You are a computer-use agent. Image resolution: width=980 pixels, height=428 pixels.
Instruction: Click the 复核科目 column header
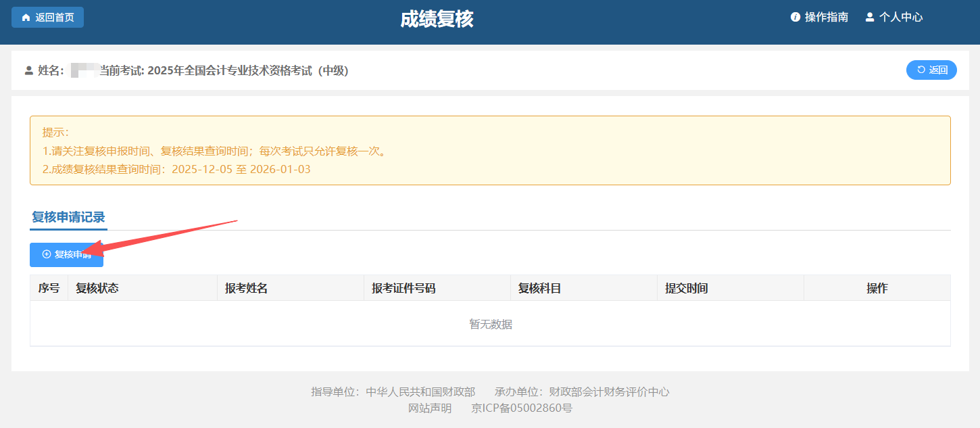(x=539, y=288)
